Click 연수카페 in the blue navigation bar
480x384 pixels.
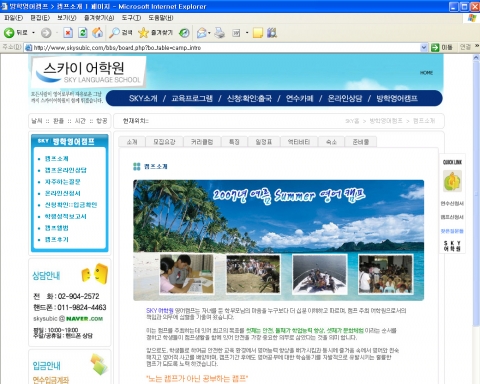299,98
